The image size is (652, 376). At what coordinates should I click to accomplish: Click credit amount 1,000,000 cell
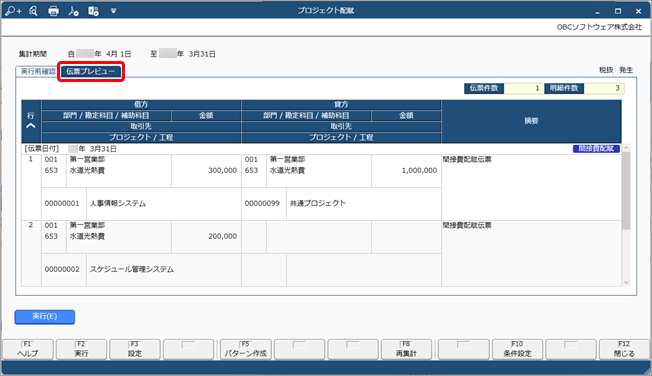click(406, 171)
